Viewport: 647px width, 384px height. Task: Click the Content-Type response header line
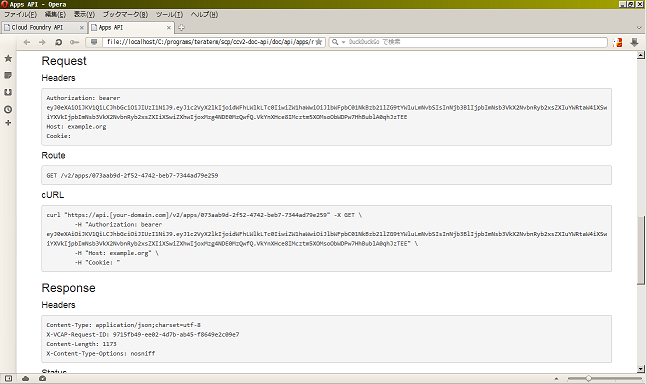click(123, 325)
